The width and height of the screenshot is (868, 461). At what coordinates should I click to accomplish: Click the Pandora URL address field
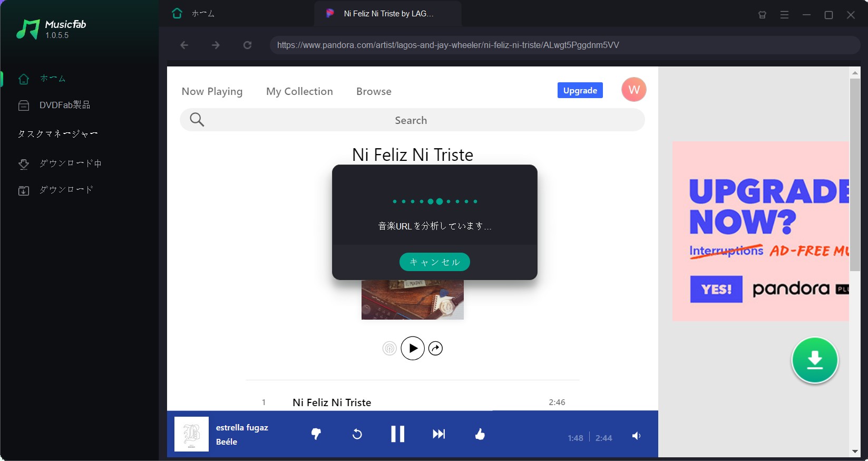click(565, 45)
